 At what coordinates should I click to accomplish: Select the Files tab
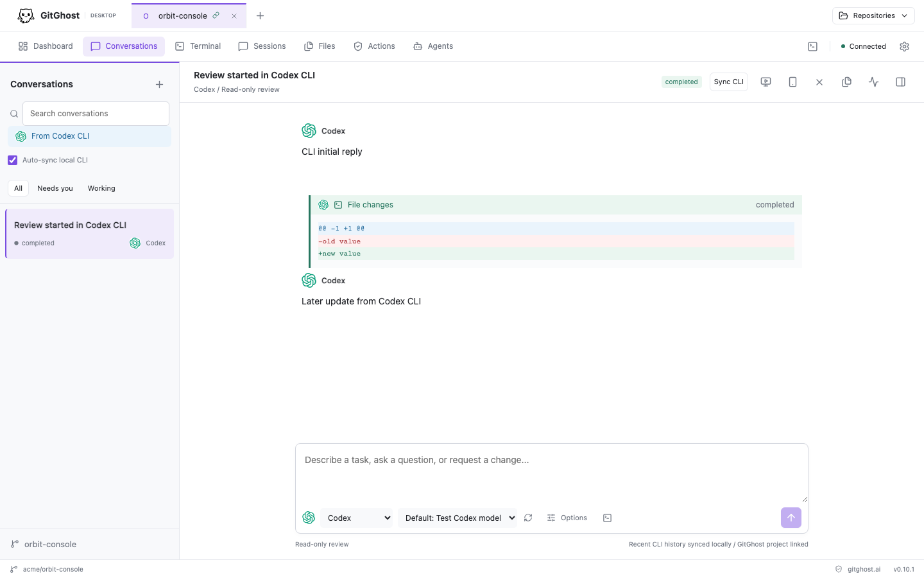pos(320,46)
